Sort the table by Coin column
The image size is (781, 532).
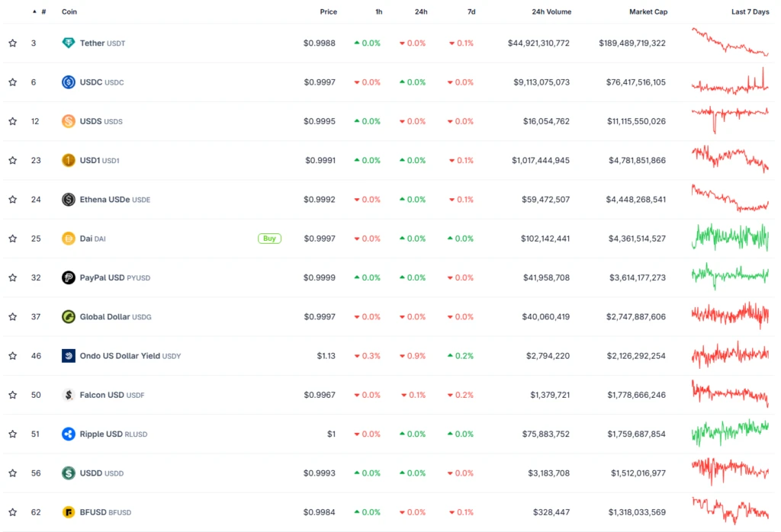(x=69, y=11)
